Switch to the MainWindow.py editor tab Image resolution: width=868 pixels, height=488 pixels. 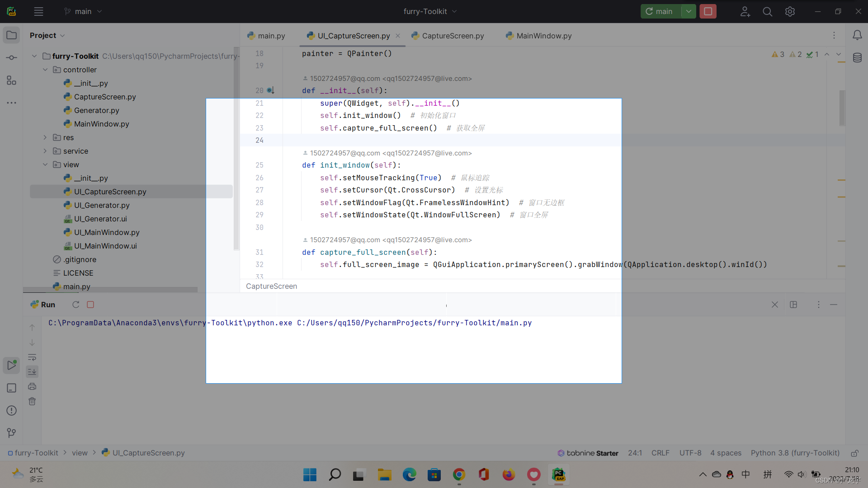tap(542, 36)
